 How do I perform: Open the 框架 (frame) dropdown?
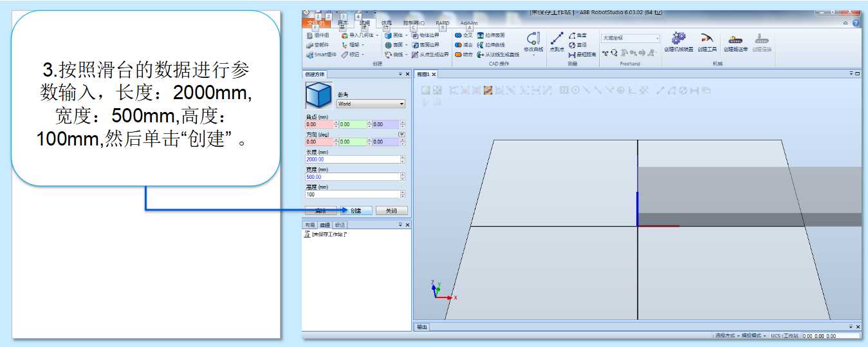pos(353,45)
